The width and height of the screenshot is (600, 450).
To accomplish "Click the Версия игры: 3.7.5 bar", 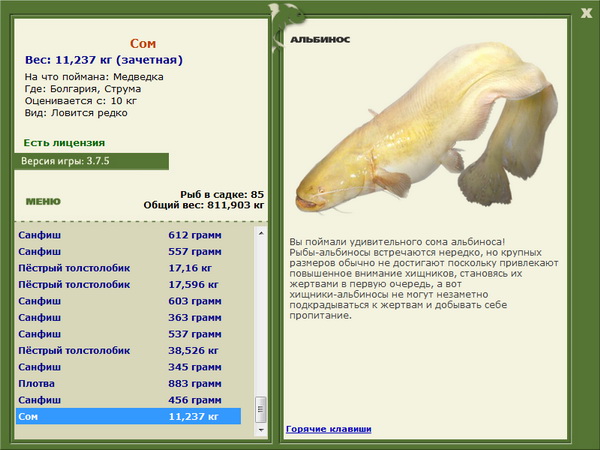I will coord(91,161).
